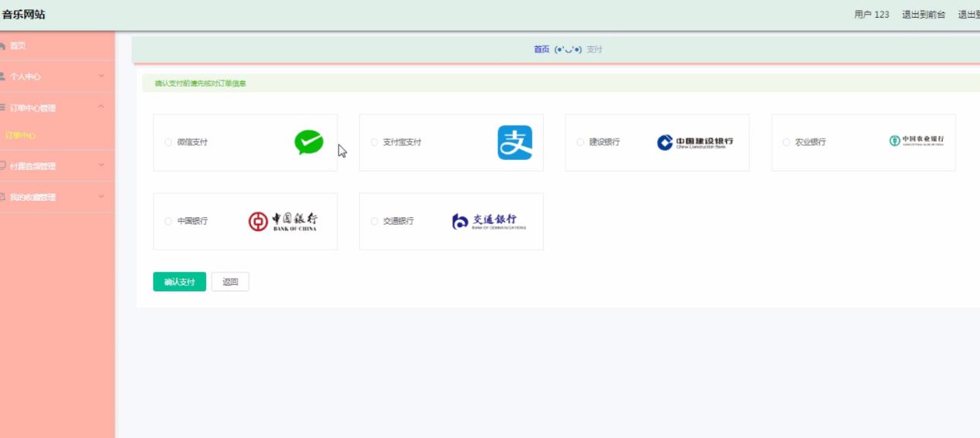
Task: Click the icon beside 付费音频管理
Action: click(x=3, y=165)
